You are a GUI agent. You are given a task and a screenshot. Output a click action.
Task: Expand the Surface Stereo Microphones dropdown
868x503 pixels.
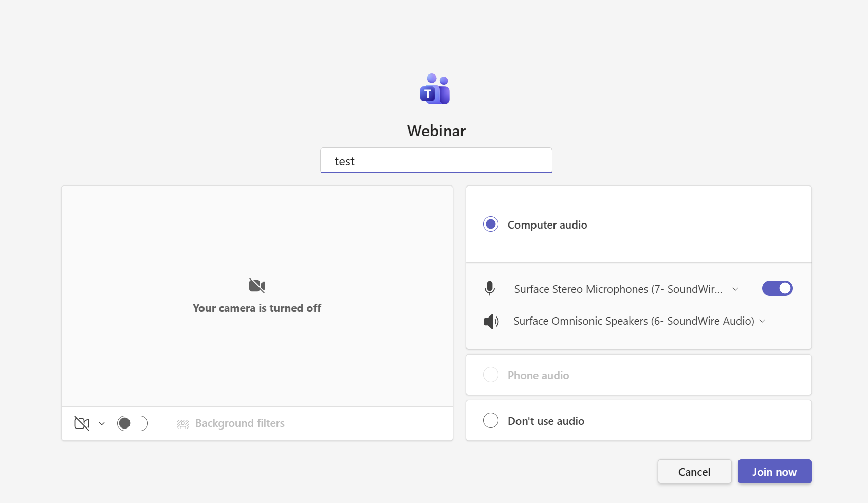coord(735,289)
